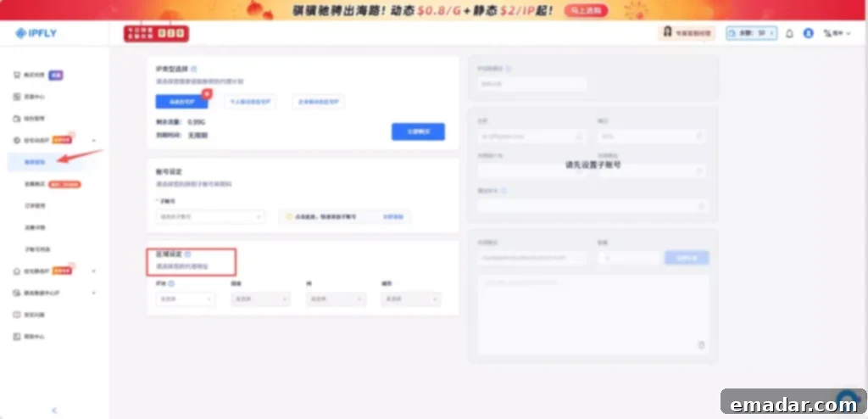This screenshot has width=868, height=419.
Task: Click the IPFLY logo
Action: click(36, 33)
